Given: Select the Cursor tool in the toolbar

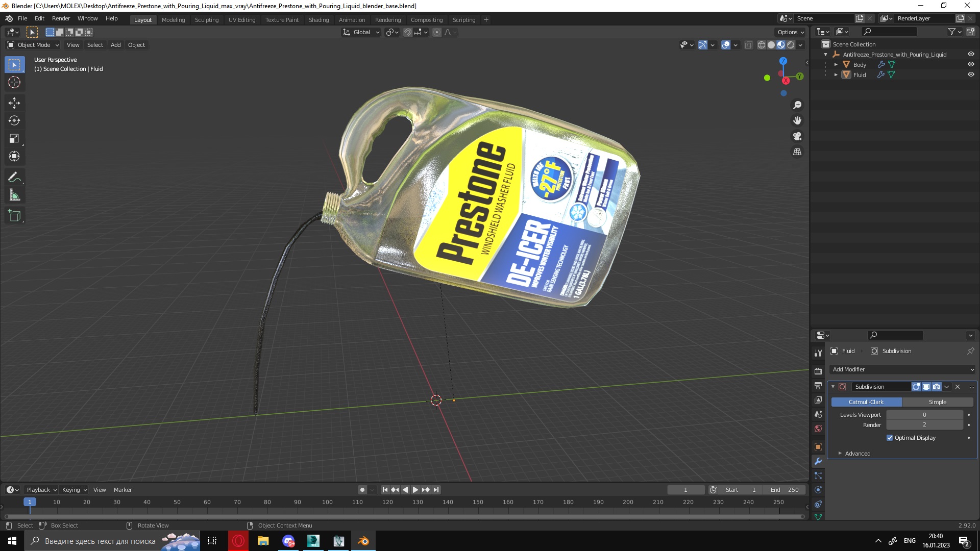Looking at the screenshot, I should pyautogui.click(x=14, y=82).
